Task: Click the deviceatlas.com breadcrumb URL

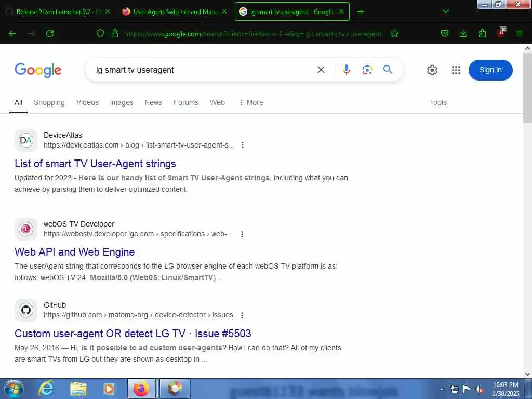Action: click(x=139, y=145)
